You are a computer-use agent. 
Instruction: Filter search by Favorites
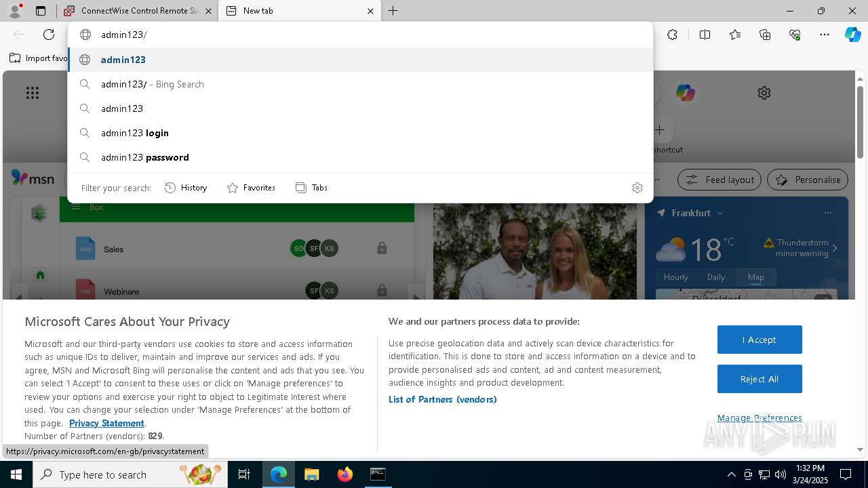(x=251, y=188)
